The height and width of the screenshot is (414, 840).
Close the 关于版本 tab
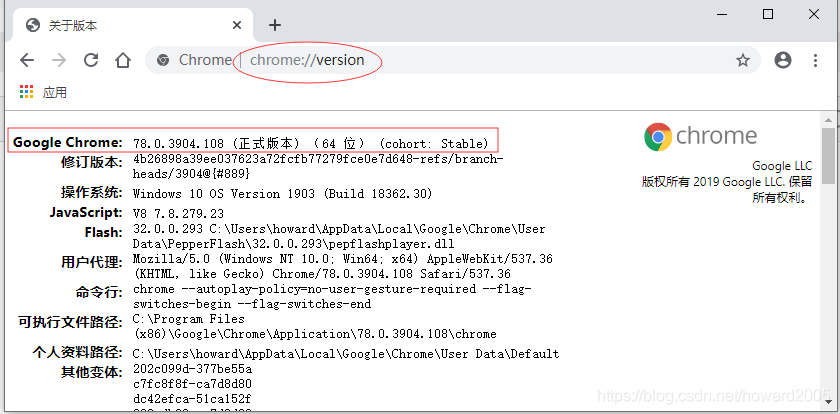(x=237, y=25)
